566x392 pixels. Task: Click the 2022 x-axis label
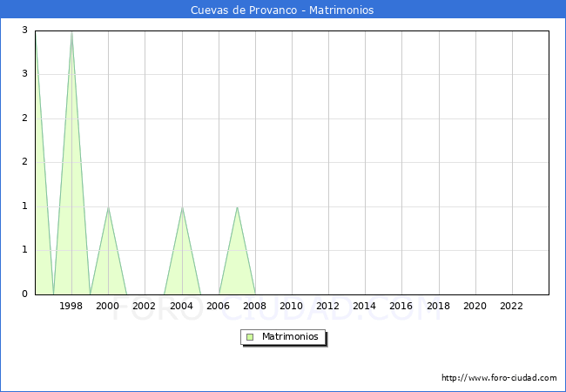(x=512, y=307)
